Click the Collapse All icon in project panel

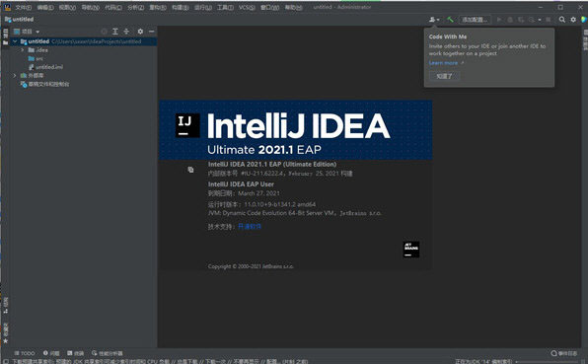click(126, 32)
